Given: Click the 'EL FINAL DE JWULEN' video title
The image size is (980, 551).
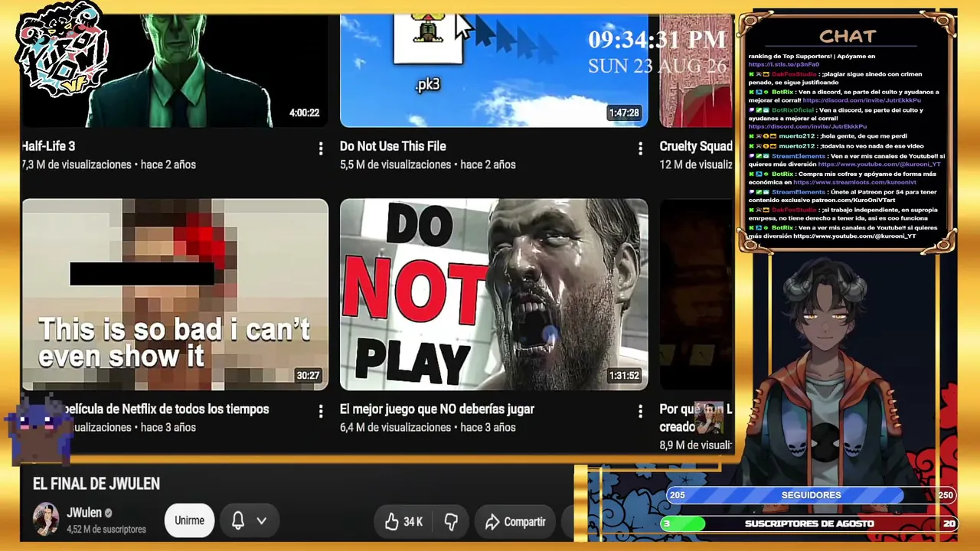Looking at the screenshot, I should click(96, 484).
